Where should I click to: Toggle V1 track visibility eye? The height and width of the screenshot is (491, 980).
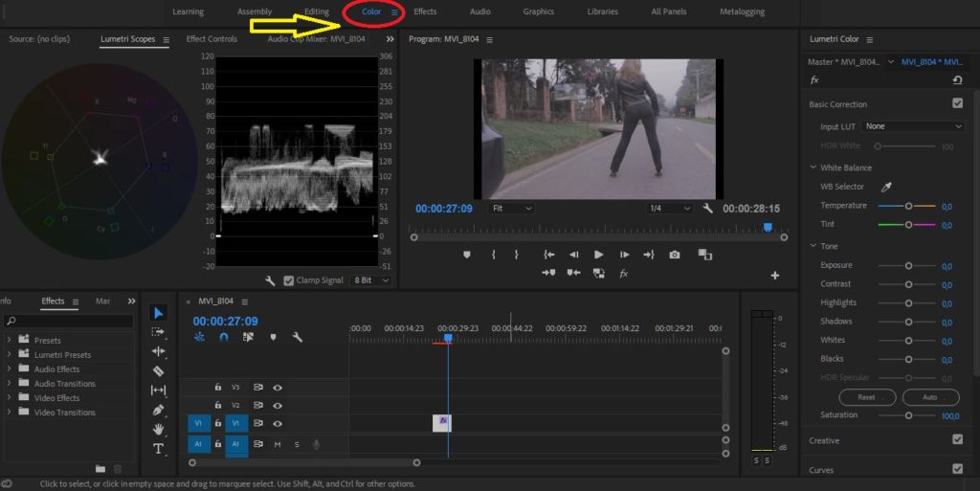[x=278, y=423]
